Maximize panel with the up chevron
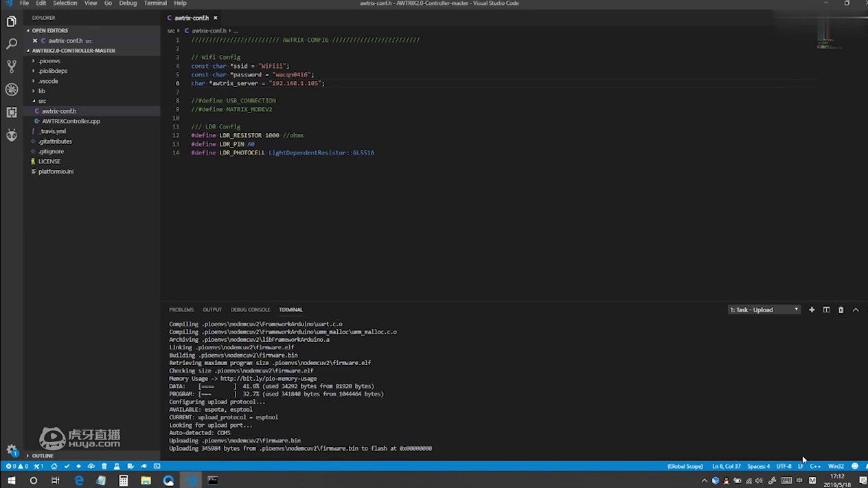 (856, 310)
